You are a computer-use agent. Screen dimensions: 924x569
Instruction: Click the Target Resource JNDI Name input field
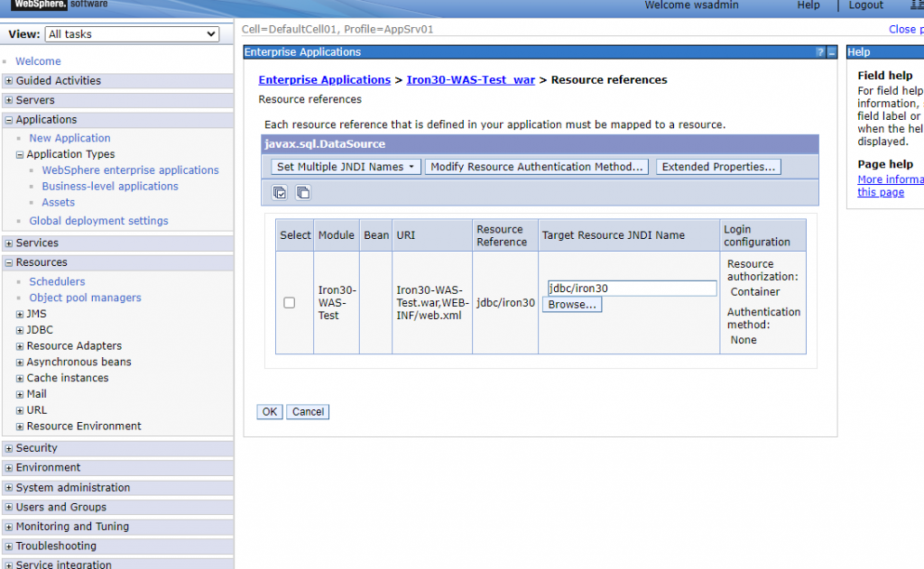pyautogui.click(x=632, y=288)
